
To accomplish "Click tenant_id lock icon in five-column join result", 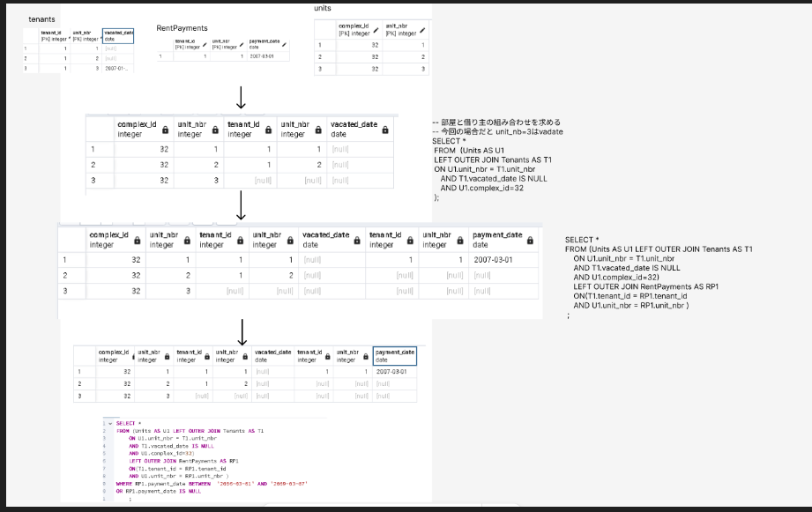I will click(x=268, y=130).
